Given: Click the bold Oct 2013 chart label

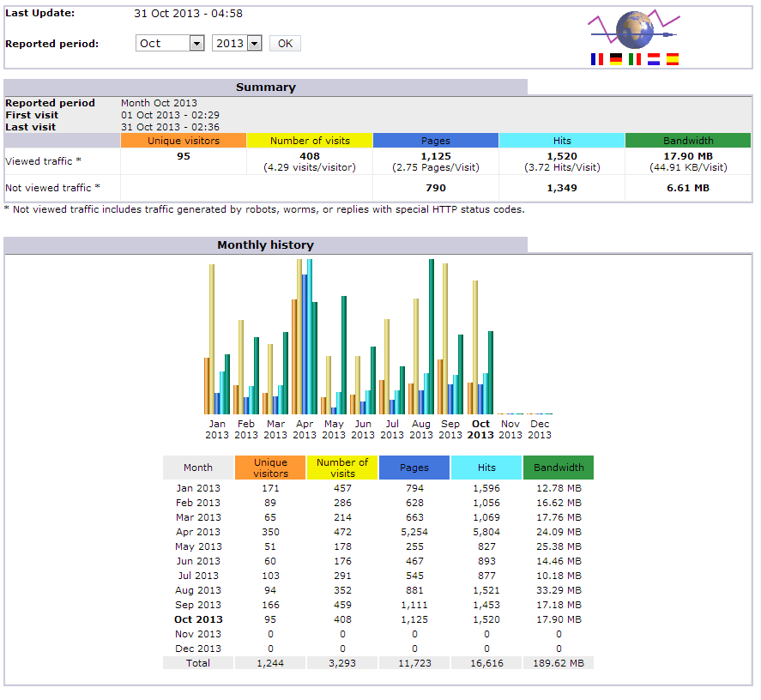Looking at the screenshot, I should (x=480, y=430).
